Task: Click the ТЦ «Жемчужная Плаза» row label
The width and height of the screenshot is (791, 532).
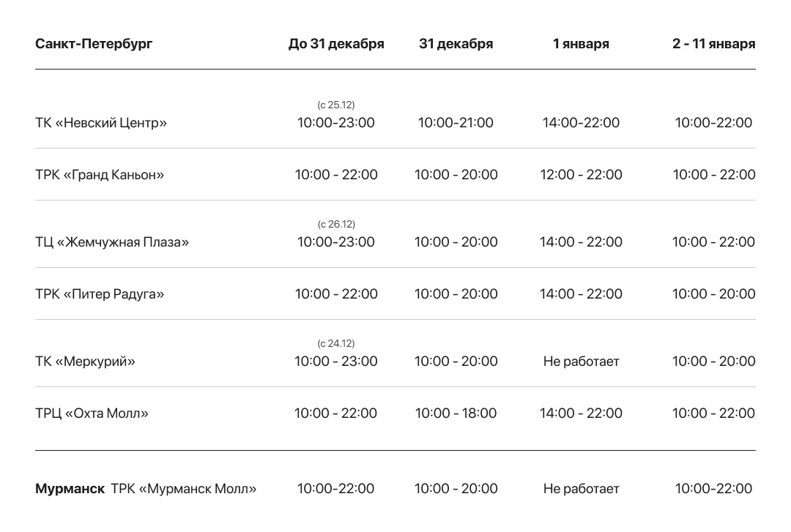Action: (112, 242)
